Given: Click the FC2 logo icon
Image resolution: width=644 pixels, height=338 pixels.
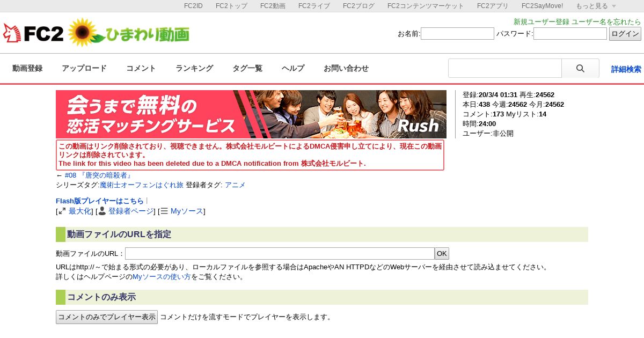Looking at the screenshot, I should tap(33, 33).
